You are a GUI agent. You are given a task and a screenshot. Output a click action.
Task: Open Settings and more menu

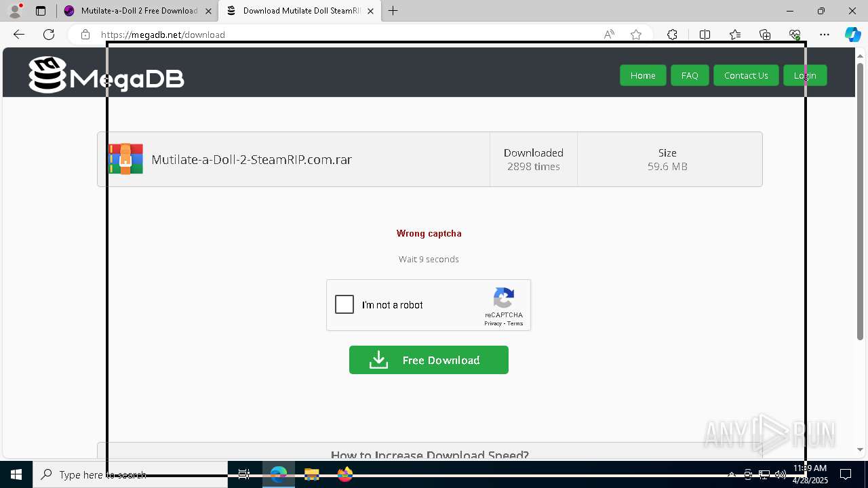(x=825, y=35)
